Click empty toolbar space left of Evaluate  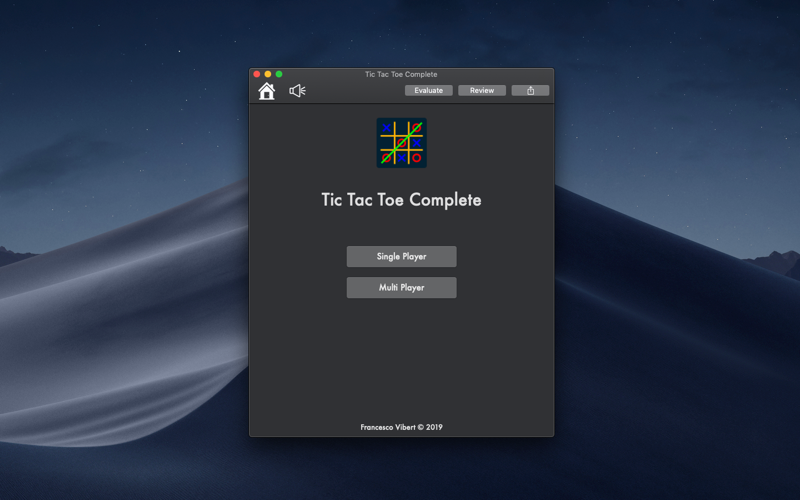[355, 91]
